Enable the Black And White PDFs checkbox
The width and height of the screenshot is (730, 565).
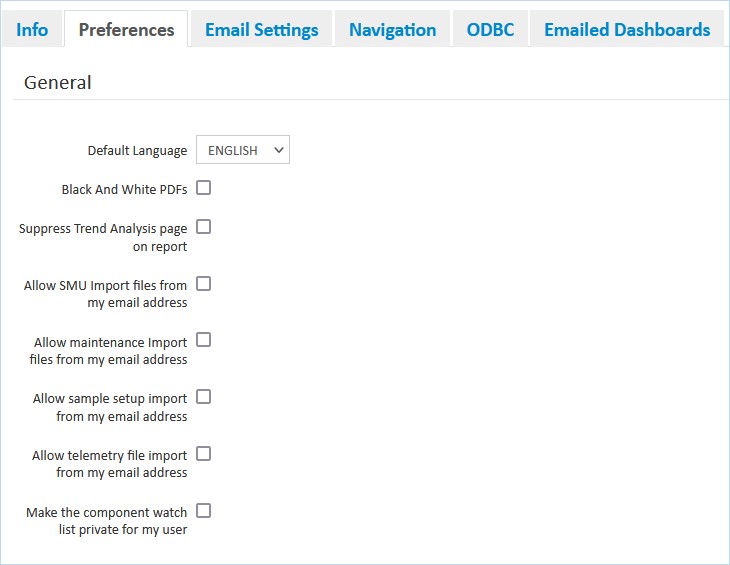pos(204,188)
